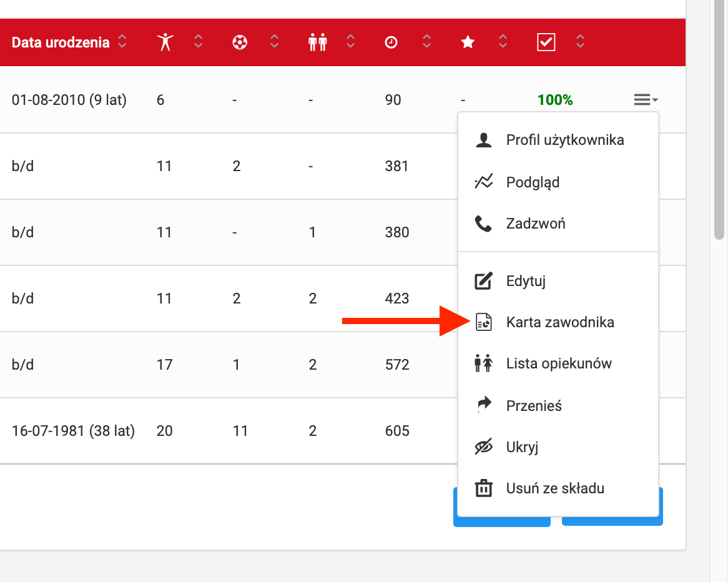This screenshot has width=728, height=582.
Task: Click the Podgląd menu option
Action: (x=533, y=182)
